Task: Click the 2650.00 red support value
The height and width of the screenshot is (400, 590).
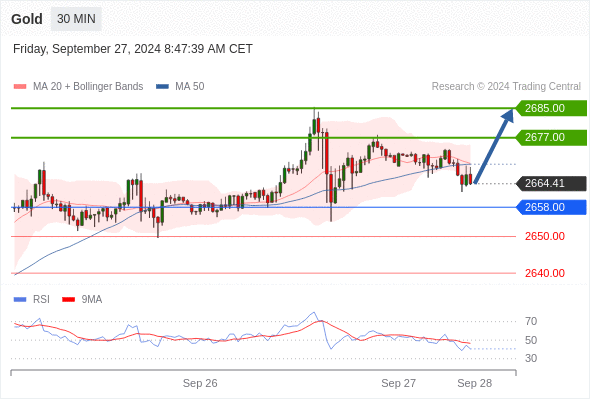Action: pos(544,236)
